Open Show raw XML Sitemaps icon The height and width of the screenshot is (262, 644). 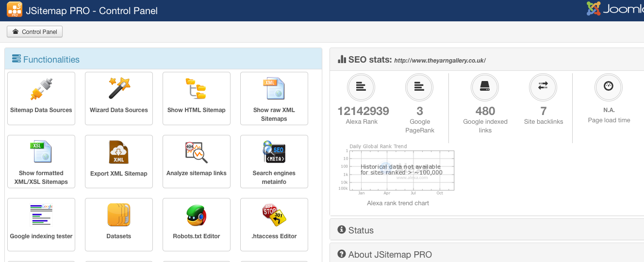click(274, 89)
